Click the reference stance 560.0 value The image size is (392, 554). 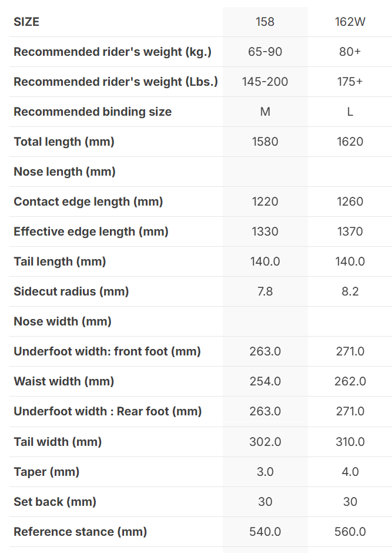pos(350,531)
